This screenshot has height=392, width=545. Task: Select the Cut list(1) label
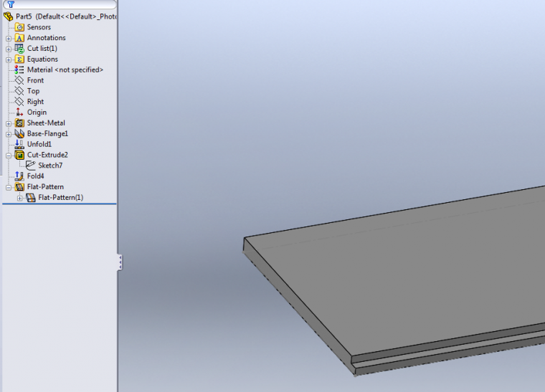pyautogui.click(x=42, y=48)
